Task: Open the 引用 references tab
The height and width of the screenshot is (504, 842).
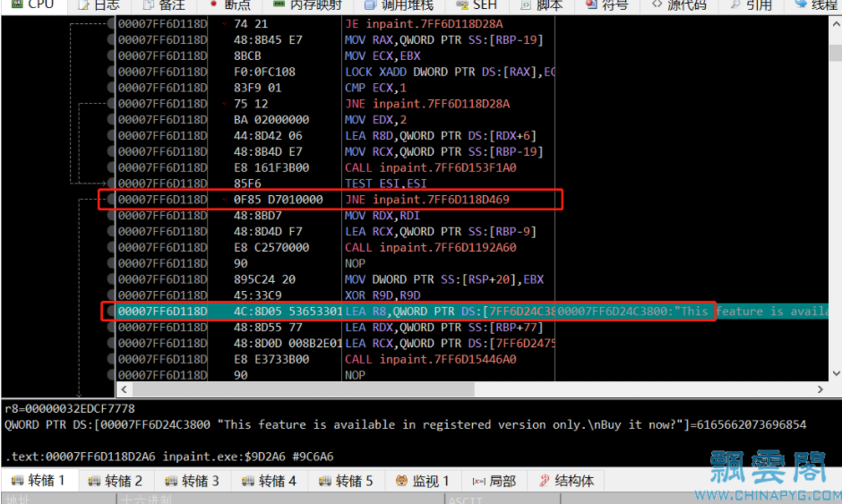Action: click(752, 4)
